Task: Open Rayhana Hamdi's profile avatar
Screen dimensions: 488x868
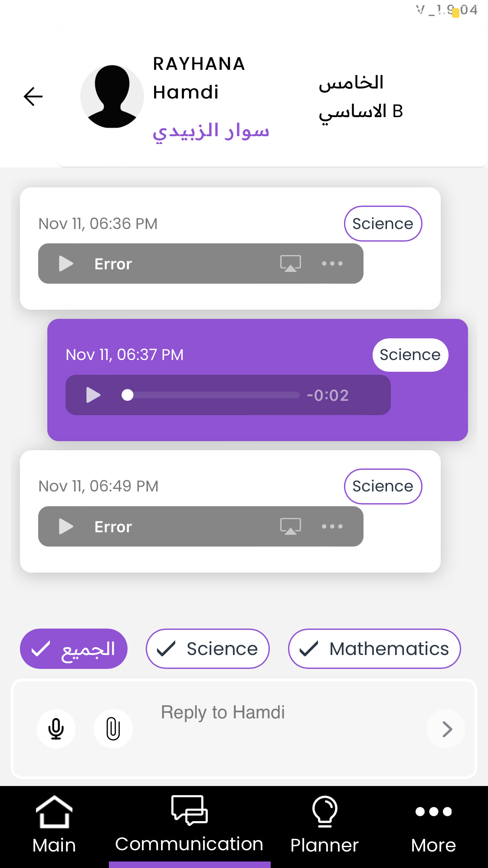Action: click(112, 96)
